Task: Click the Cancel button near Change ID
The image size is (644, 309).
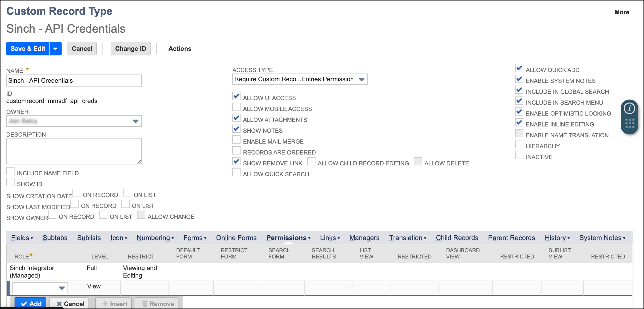Action: [82, 48]
